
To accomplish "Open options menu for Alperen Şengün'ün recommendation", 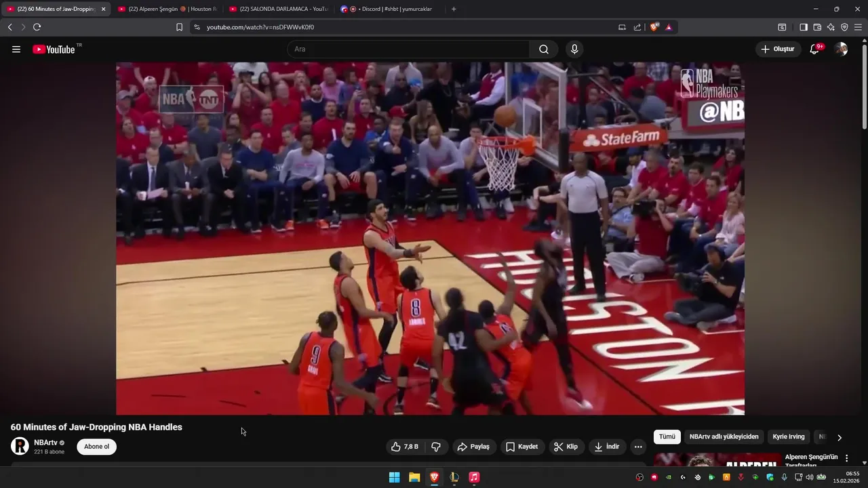I will [846, 458].
